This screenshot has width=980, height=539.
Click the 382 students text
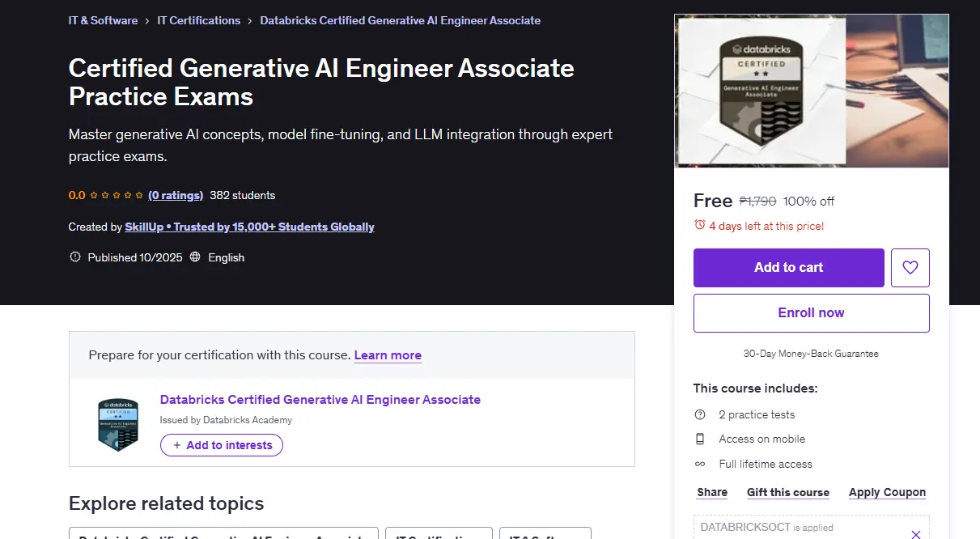[x=243, y=195]
